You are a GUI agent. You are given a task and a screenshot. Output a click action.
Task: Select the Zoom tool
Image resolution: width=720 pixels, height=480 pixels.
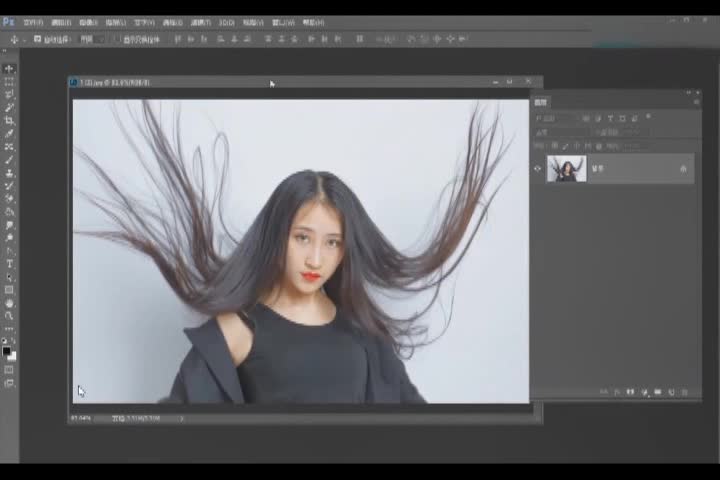pos(10,316)
